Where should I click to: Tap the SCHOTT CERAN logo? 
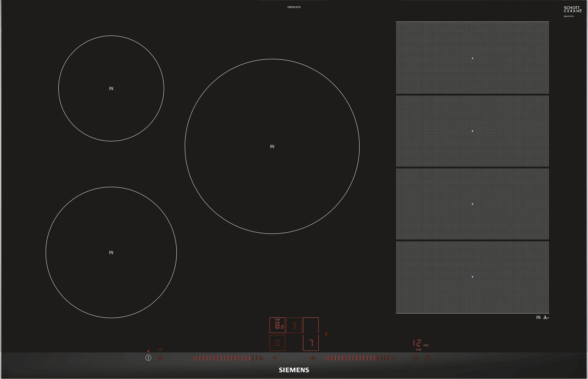[572, 9]
